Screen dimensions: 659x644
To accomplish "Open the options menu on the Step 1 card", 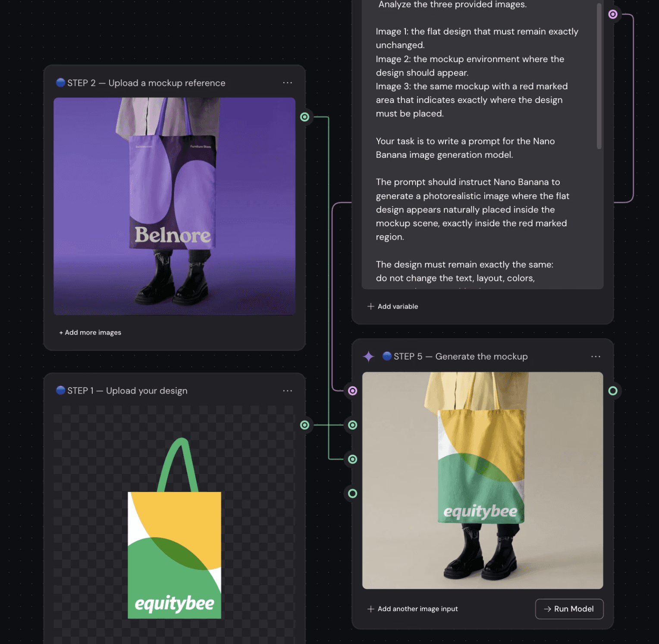I will [x=287, y=391].
